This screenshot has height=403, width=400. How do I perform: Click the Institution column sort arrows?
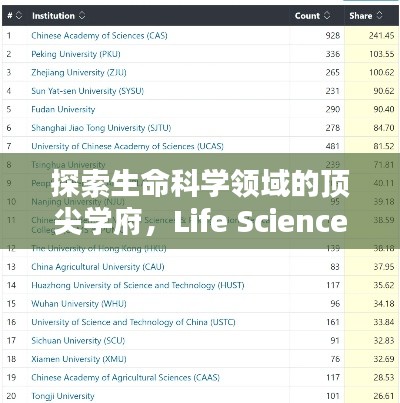pyautogui.click(x=82, y=15)
